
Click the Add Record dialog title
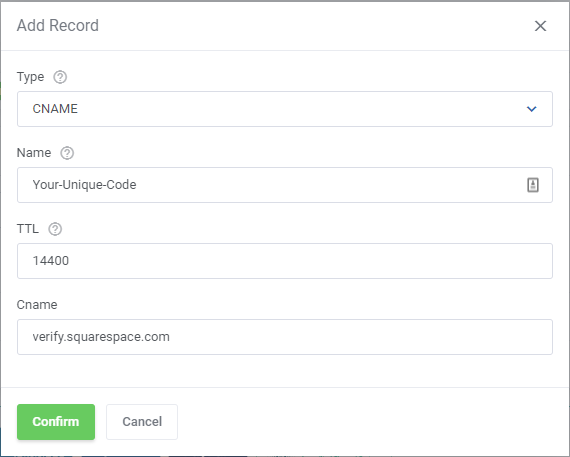(58, 25)
